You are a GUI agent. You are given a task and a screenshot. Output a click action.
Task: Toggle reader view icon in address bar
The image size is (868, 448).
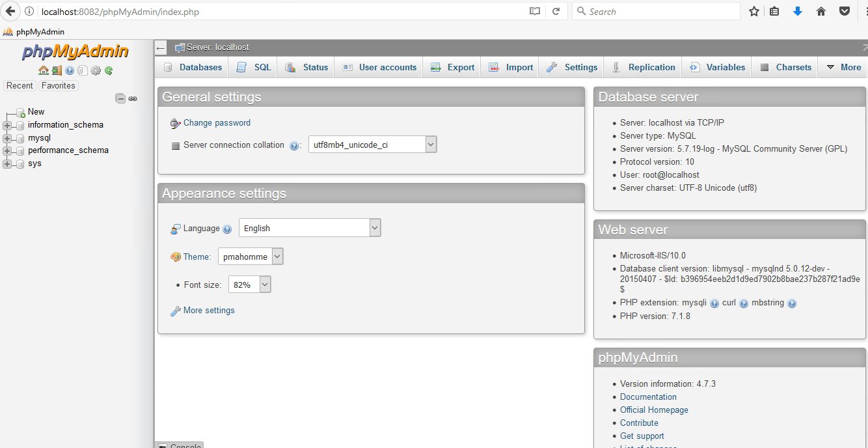click(535, 11)
